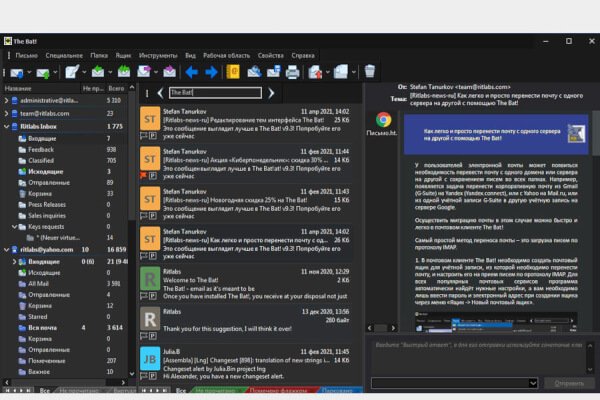Click the ST avatar of the 25 K6 message
The height and width of the screenshot is (400, 600).
pyautogui.click(x=150, y=120)
